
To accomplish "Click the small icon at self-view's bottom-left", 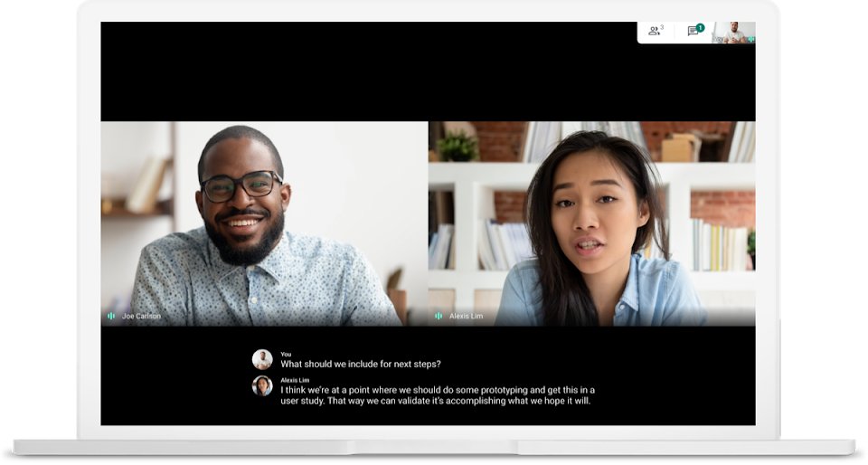I will [x=717, y=40].
